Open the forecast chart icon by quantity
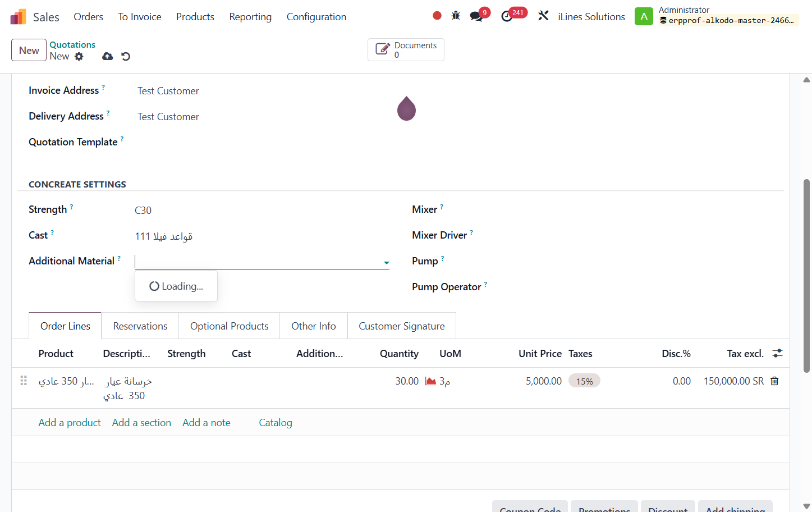 pyautogui.click(x=430, y=381)
